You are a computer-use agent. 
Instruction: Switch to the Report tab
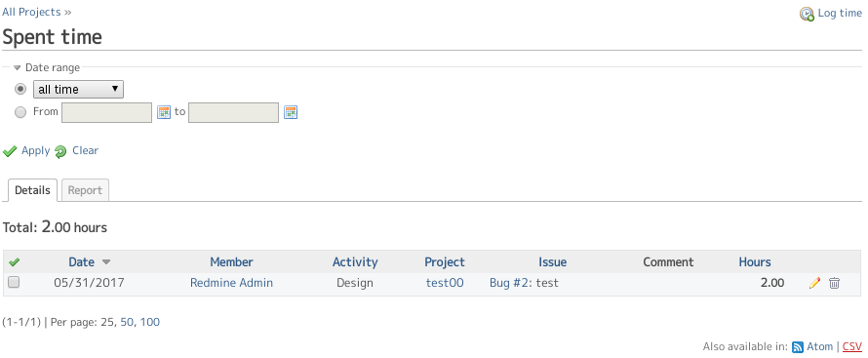tap(85, 190)
